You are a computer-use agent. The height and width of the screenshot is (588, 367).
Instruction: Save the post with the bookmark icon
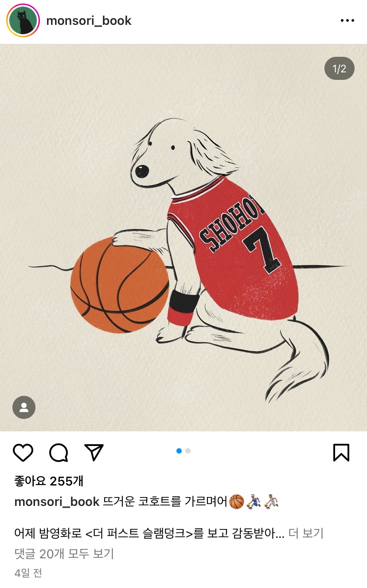coord(341,452)
